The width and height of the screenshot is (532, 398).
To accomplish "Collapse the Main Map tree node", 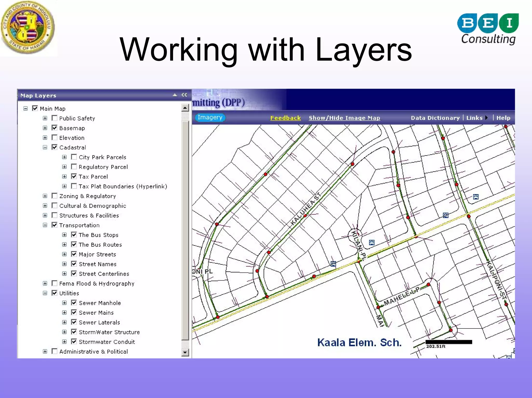I will coord(25,108).
